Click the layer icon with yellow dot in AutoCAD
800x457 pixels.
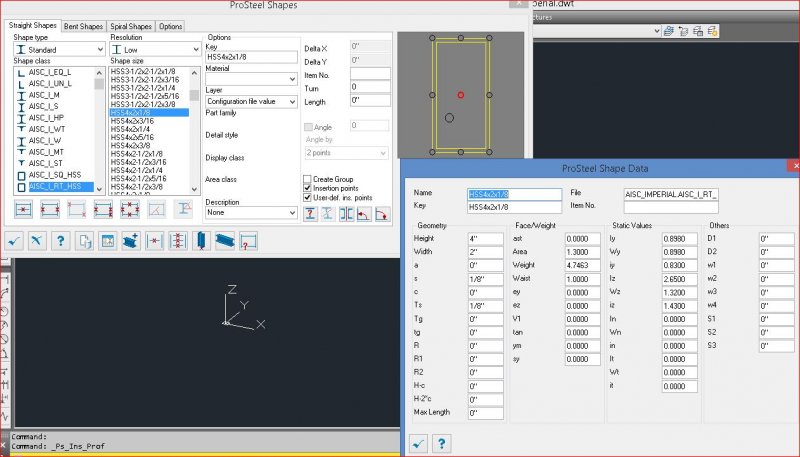pos(713,31)
